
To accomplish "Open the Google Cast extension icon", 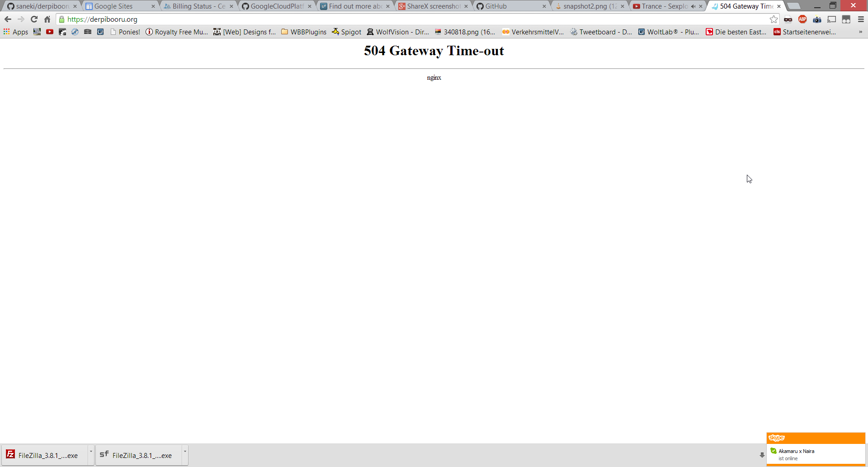I will 831,19.
